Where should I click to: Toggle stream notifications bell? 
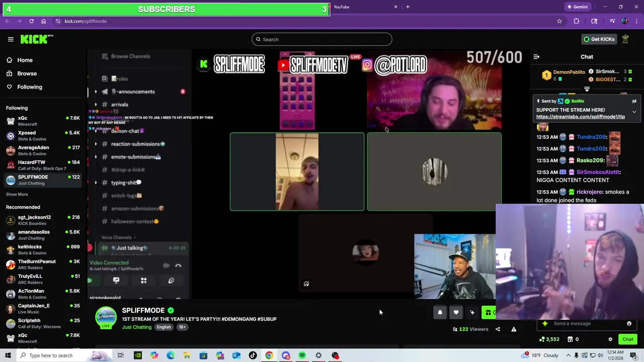[x=440, y=313]
